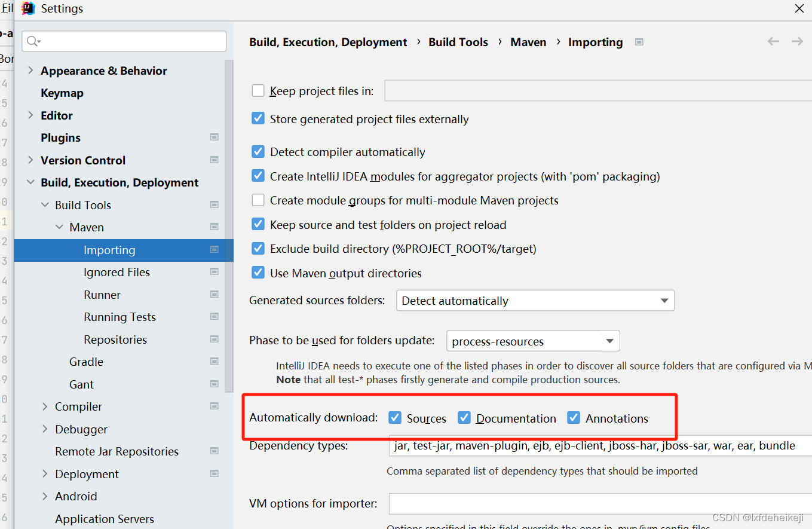Screen dimensions: 812x529
Task: Click the Dependency types text field
Action: (x=600, y=445)
